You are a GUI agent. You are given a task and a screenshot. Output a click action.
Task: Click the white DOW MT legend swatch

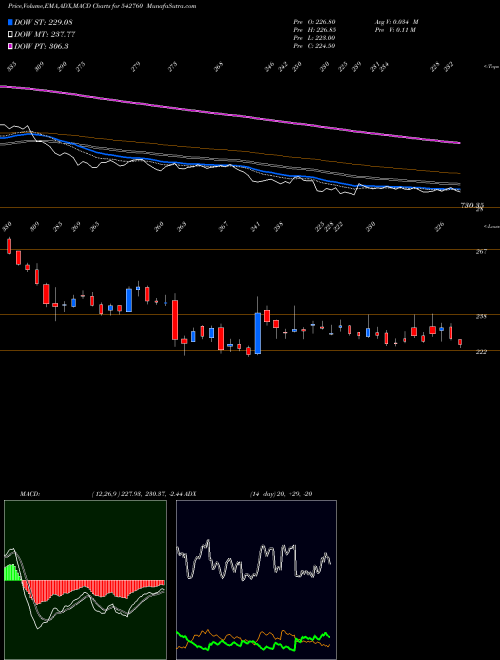point(10,34)
